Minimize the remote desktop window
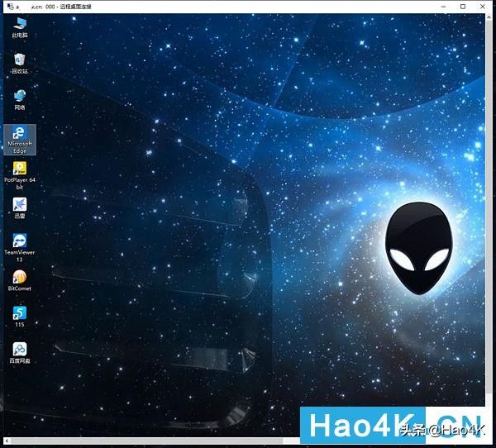Screen dimensions: 496x448 click(443, 7)
